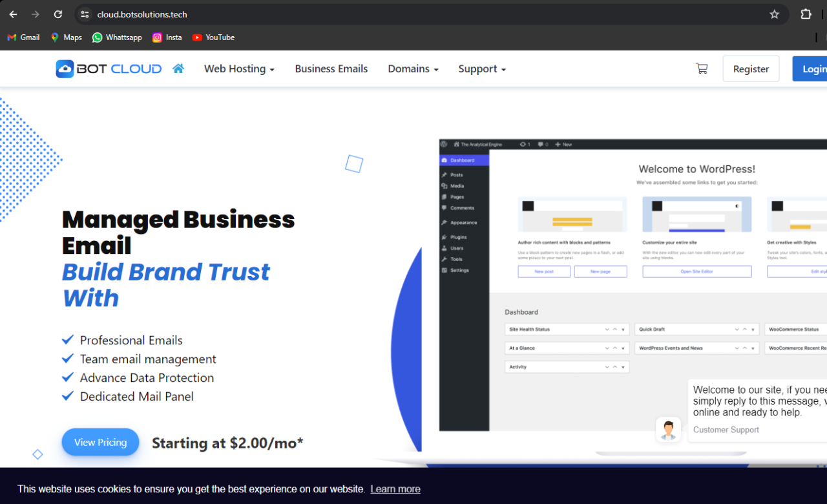Expand the Domains dropdown menu
The height and width of the screenshot is (504, 827).
coord(413,68)
